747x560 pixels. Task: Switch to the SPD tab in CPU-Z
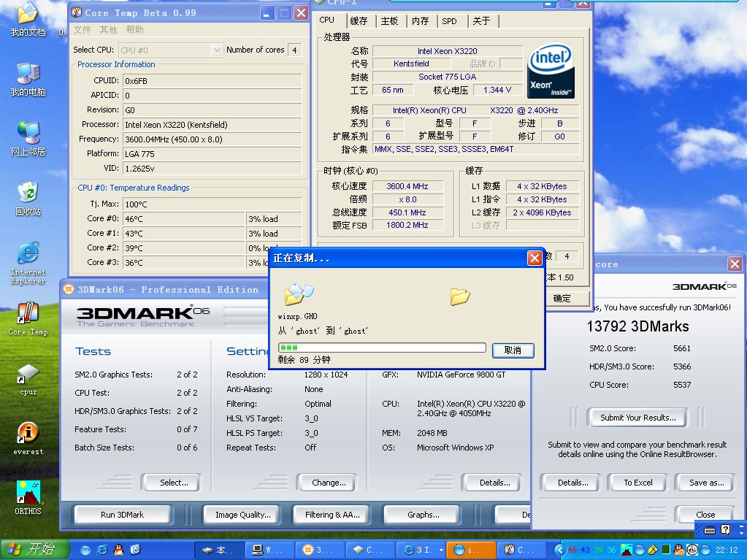coord(449,21)
